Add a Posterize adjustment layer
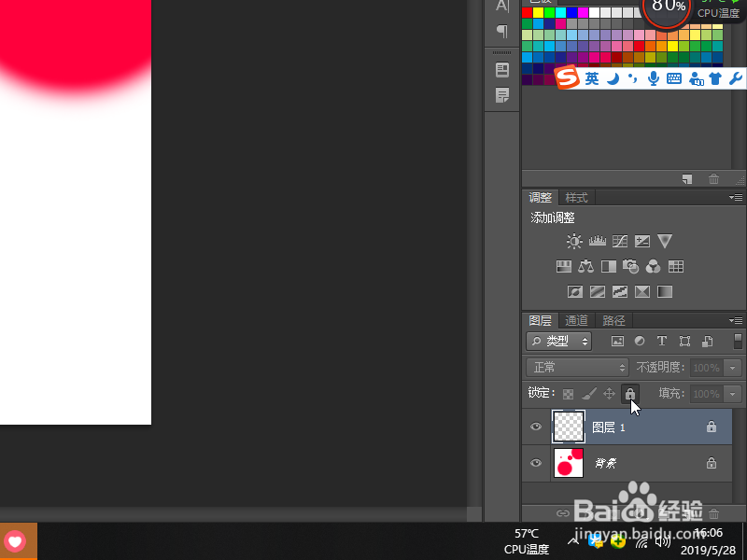This screenshot has height=560, width=747. pos(598,291)
